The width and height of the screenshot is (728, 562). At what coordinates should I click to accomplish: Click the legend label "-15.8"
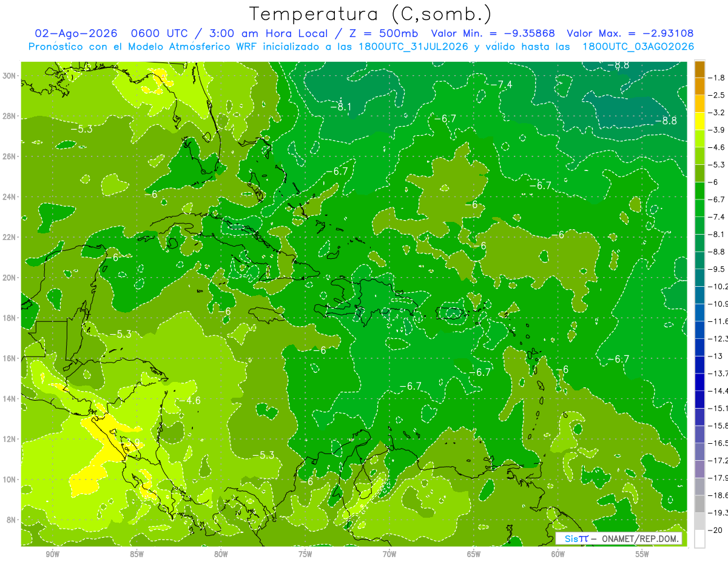[718, 426]
